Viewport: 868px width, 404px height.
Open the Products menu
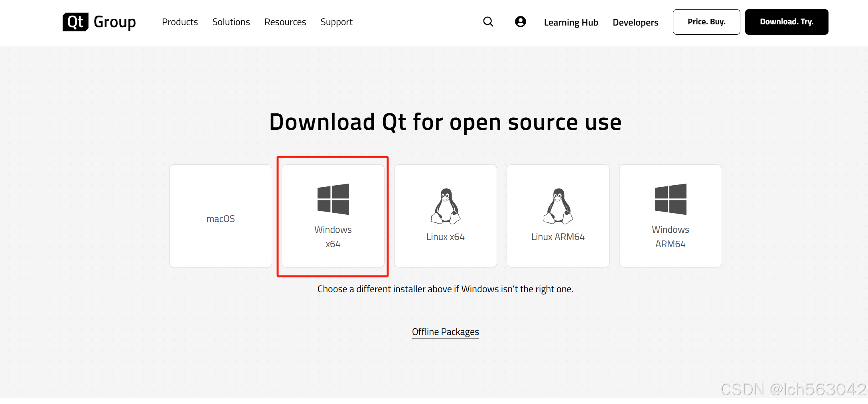pyautogui.click(x=180, y=22)
